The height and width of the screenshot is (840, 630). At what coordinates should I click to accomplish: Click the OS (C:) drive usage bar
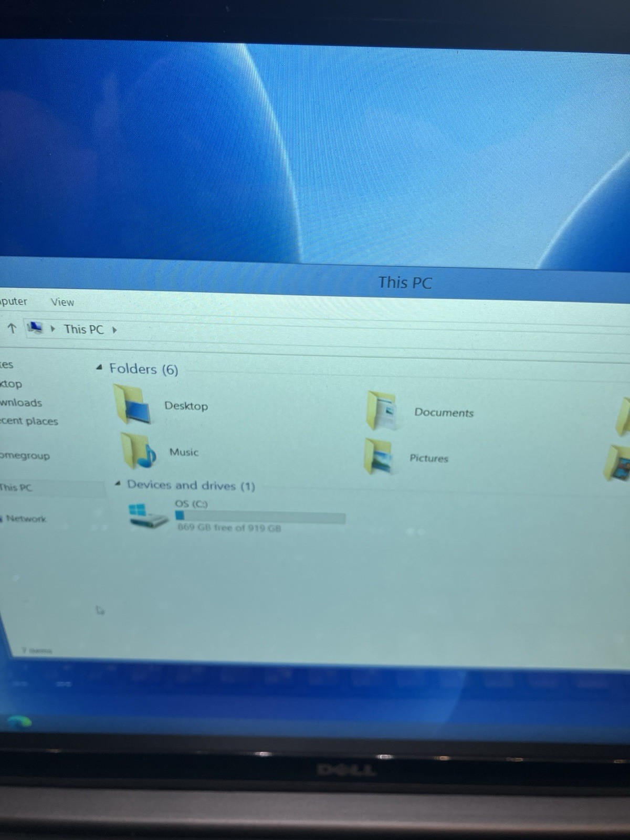[260, 517]
